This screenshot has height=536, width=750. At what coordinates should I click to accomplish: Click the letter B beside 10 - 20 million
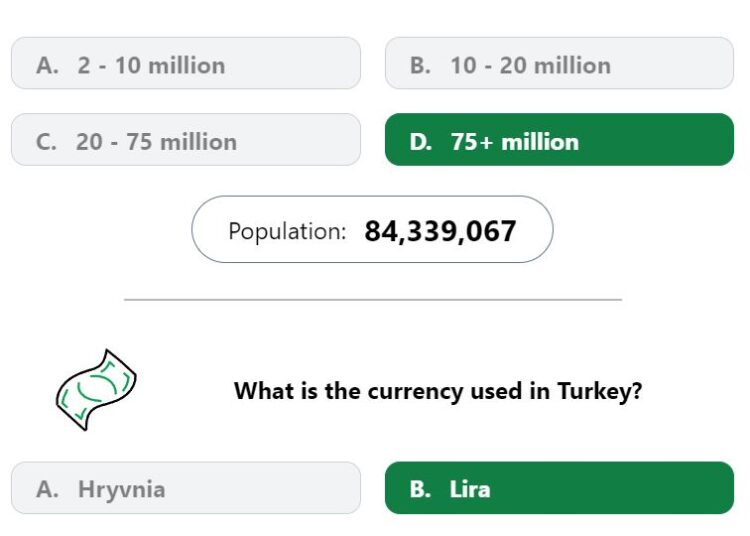point(420,66)
